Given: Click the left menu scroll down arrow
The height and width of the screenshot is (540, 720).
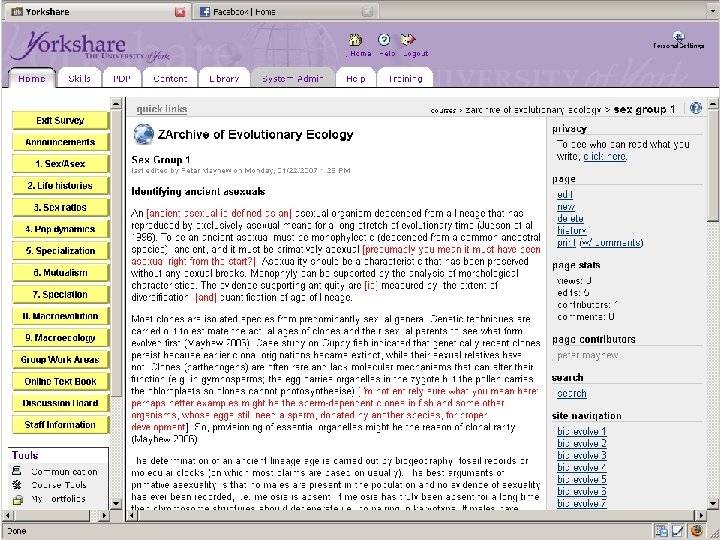Looking at the screenshot, I should 116,503.
